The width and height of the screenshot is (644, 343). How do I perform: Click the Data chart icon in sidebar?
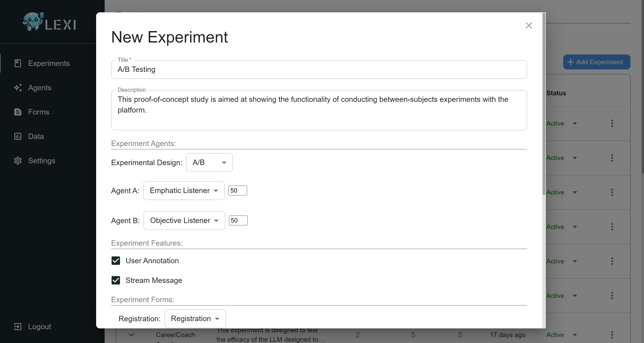[18, 136]
